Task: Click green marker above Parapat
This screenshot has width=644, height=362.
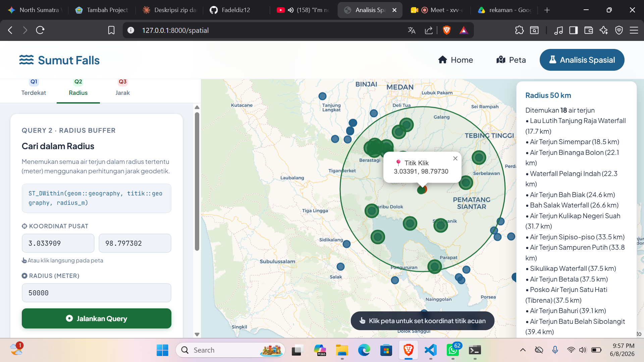Action: [x=434, y=266]
